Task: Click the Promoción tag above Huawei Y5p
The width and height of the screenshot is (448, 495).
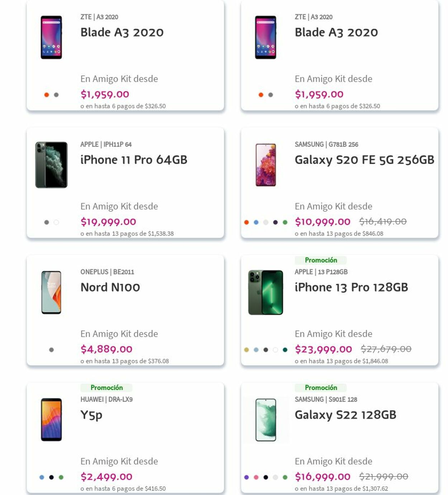Action: pyautogui.click(x=106, y=388)
